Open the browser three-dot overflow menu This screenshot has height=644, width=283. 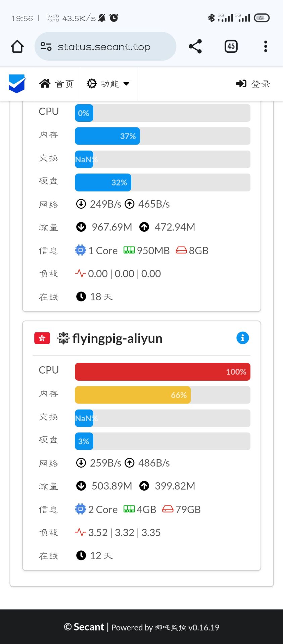(266, 46)
